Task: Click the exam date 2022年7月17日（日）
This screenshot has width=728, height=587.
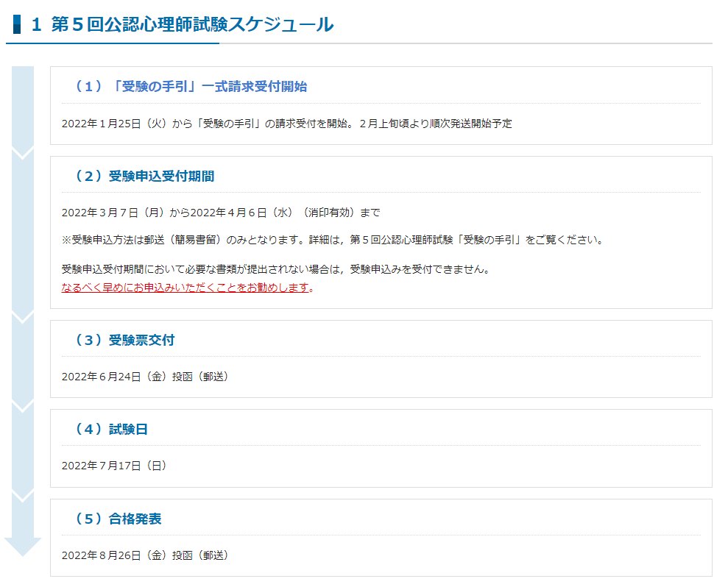Action: 114,466
